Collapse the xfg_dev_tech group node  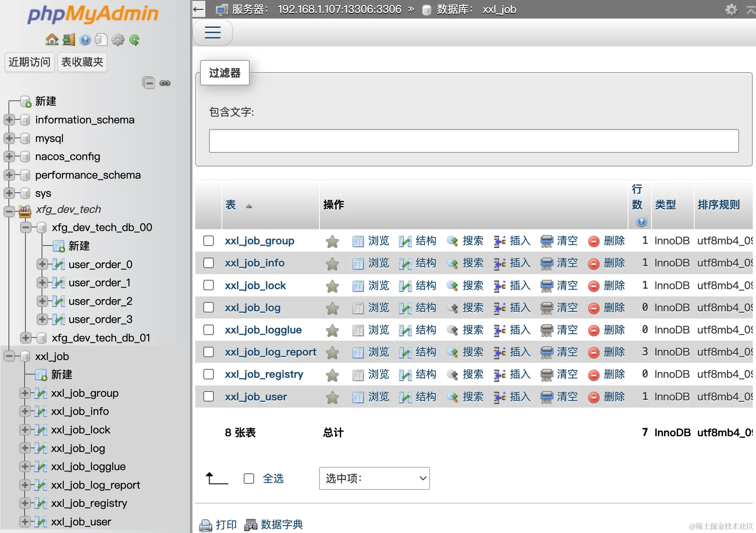tap(9, 211)
